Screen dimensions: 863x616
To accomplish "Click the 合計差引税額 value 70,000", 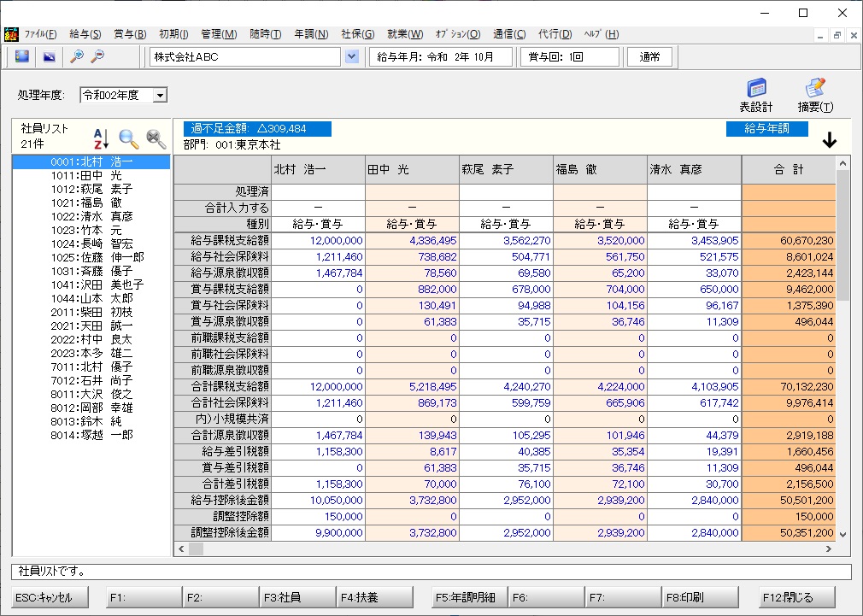I will (x=412, y=484).
